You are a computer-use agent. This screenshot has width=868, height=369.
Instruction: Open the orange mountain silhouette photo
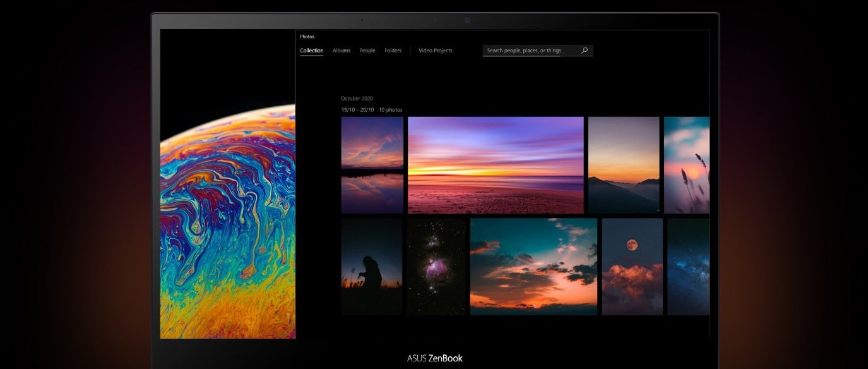point(624,165)
